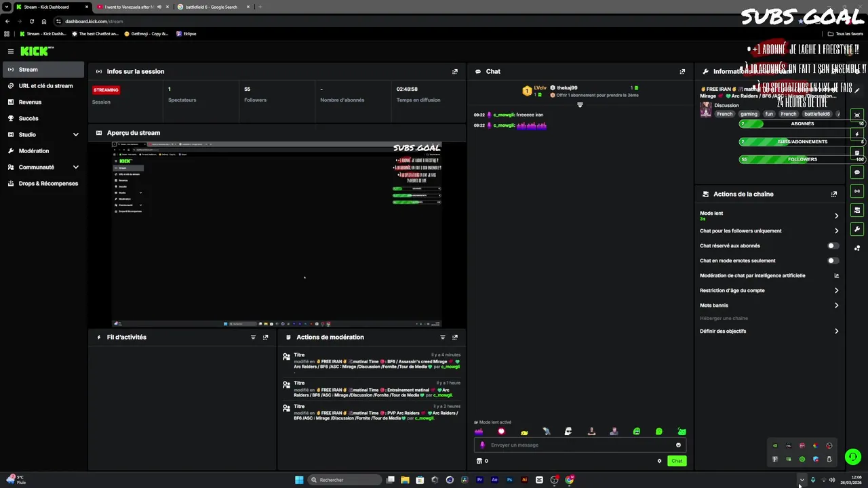Pop out the Actions de la chaîne panel

tap(834, 194)
